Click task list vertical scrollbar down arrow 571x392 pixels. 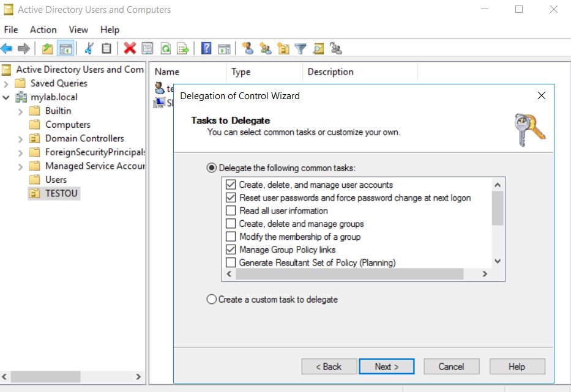[x=498, y=261]
